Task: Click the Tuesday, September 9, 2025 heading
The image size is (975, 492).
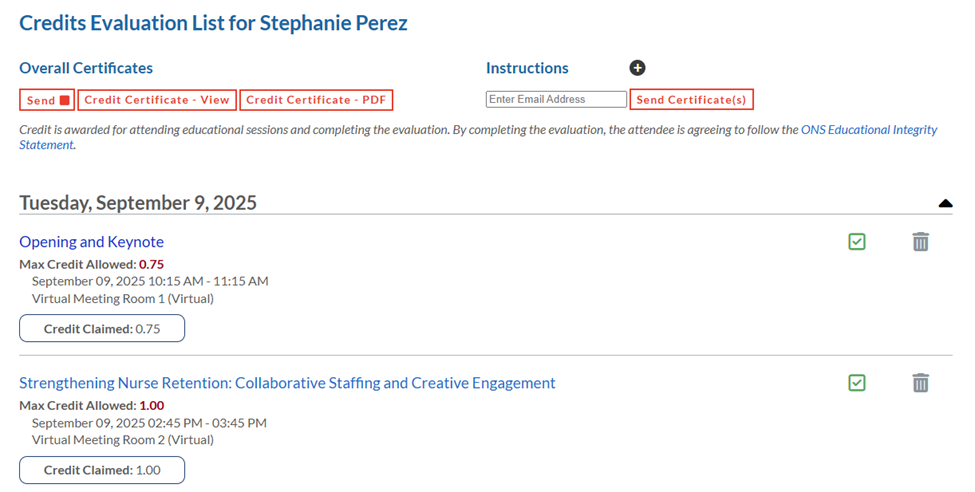Action: [x=138, y=203]
